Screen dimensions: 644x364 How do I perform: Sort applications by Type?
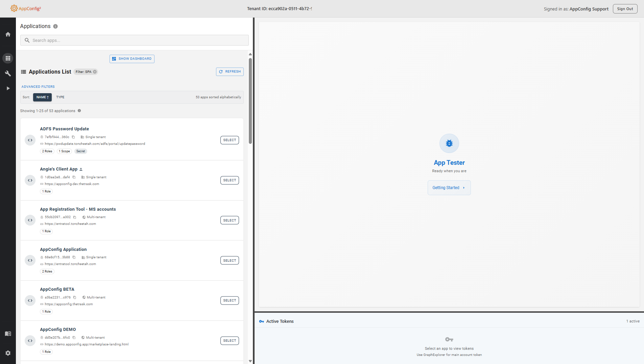[x=60, y=97]
